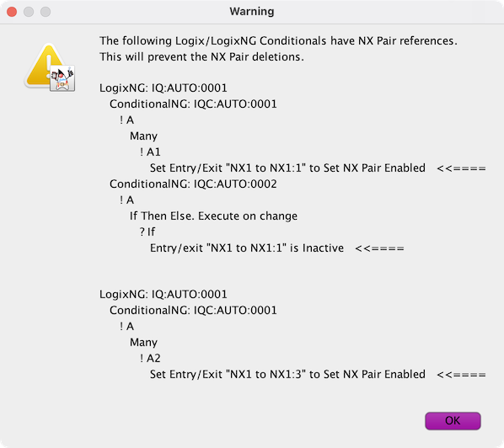This screenshot has width=504, height=448.
Task: Click the arrow marker after NX1:3 Enabled
Action: tap(461, 375)
